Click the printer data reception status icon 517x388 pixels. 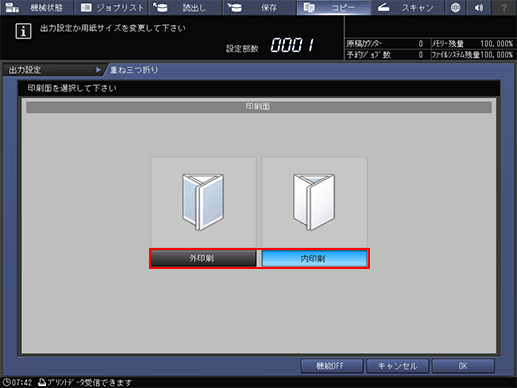42,382
